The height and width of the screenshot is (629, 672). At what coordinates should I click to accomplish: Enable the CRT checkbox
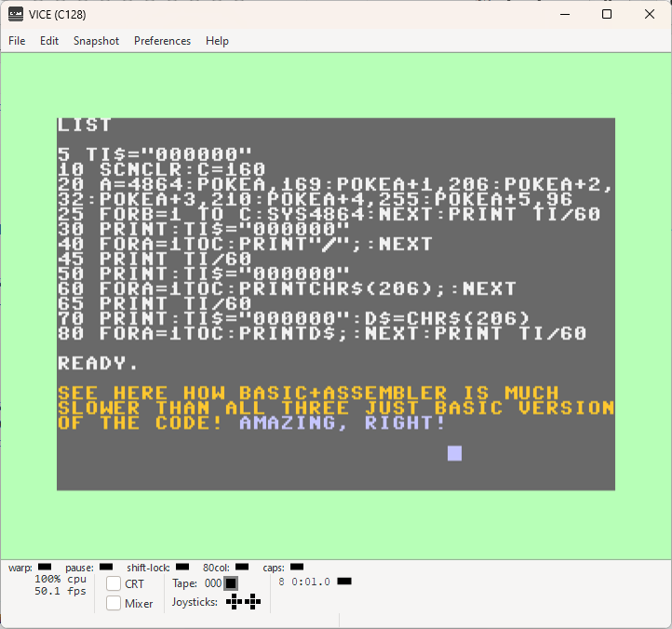114,583
